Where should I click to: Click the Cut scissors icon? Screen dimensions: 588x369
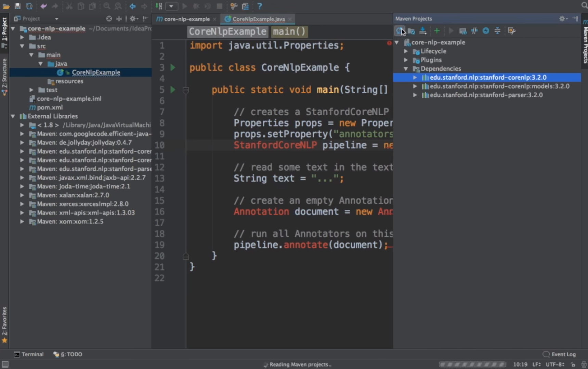point(69,6)
